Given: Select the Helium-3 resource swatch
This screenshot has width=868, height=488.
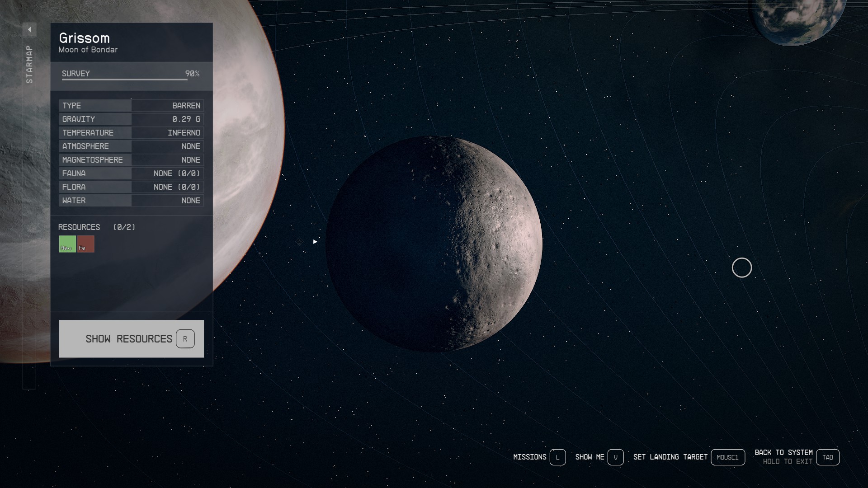Looking at the screenshot, I should tap(67, 244).
